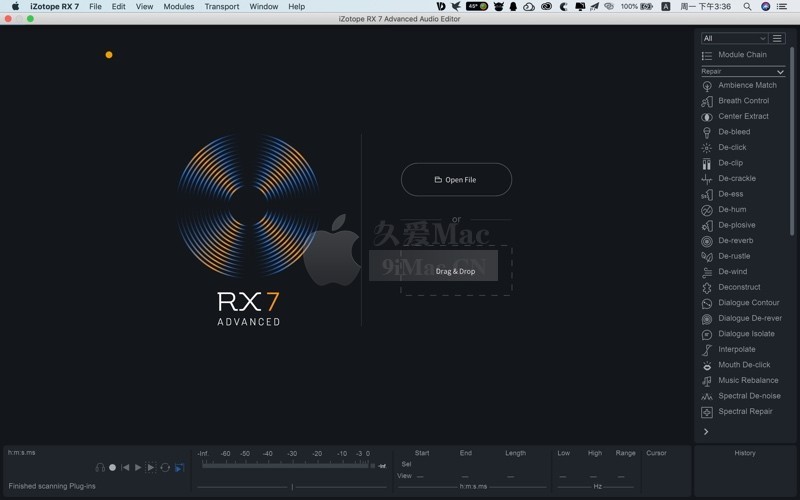The height and width of the screenshot is (500, 800).
Task: Select the De-reverb module label
Action: point(736,240)
